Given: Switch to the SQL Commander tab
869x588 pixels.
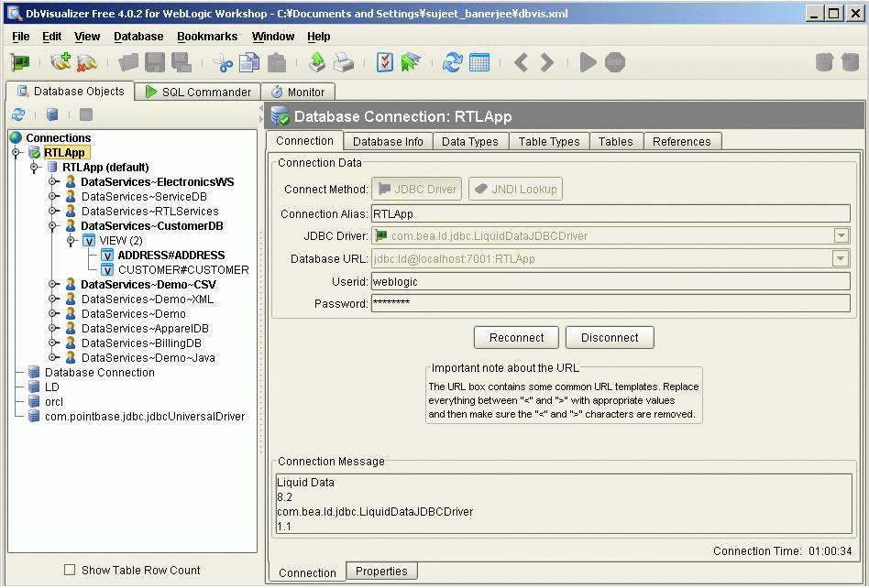Looking at the screenshot, I should [198, 92].
